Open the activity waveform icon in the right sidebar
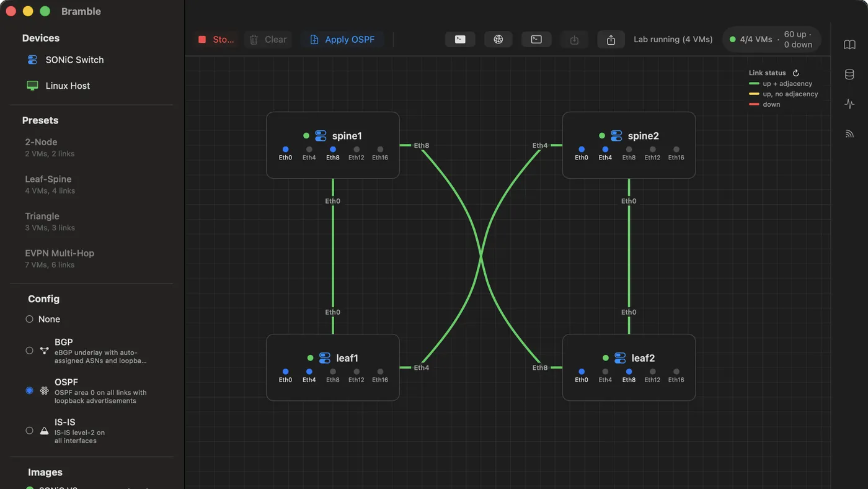Viewport: 868px width, 489px height. (849, 104)
